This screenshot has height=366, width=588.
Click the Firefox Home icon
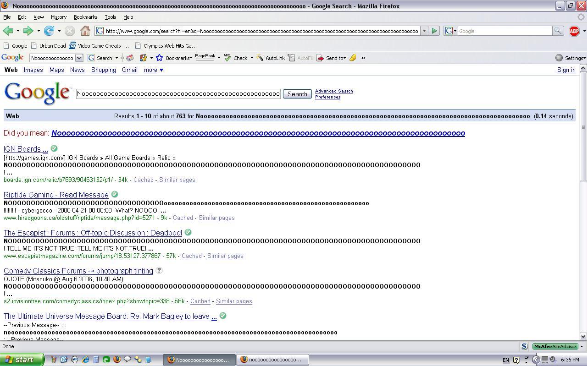click(85, 31)
